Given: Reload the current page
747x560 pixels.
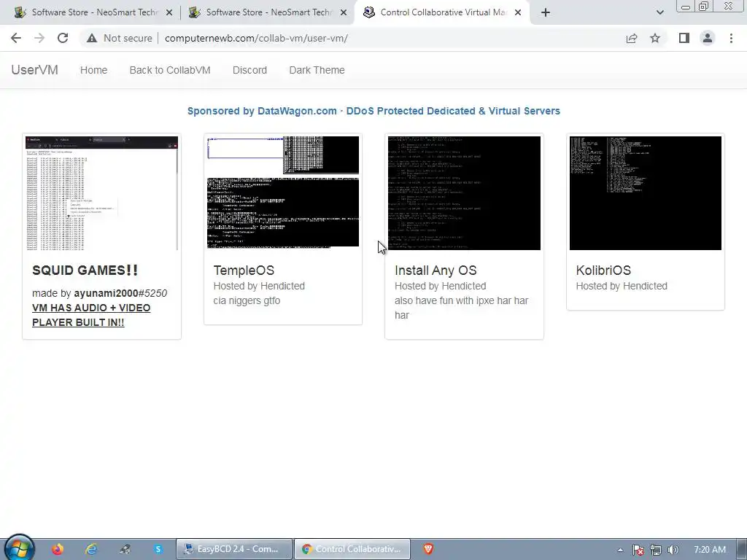Looking at the screenshot, I should point(63,38).
